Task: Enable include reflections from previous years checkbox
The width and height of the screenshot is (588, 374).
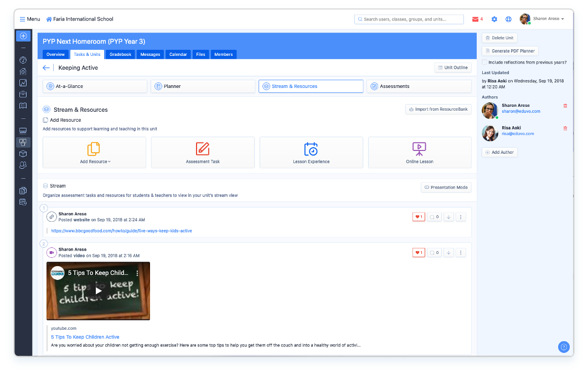Action: (484, 63)
